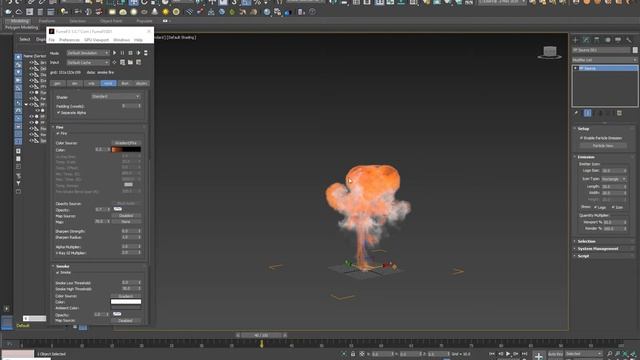Click the viewport ViewCube
This screenshot has height=360, width=640.
pyautogui.click(x=550, y=52)
